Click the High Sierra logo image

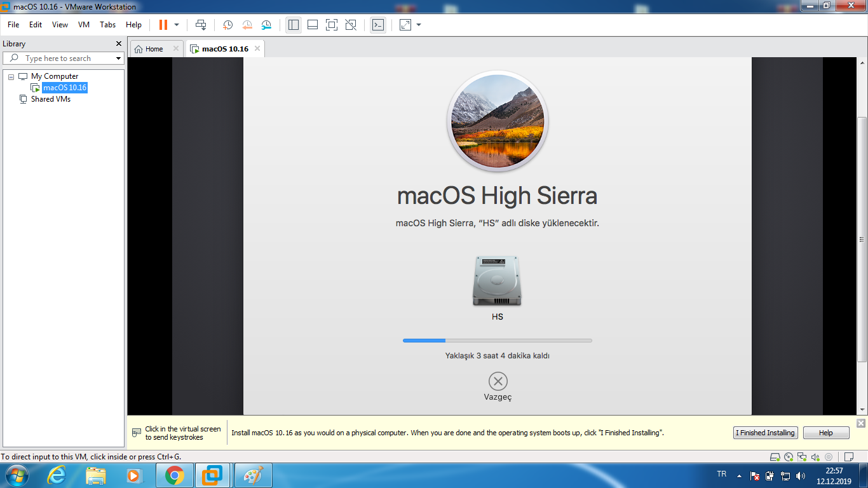coord(498,121)
